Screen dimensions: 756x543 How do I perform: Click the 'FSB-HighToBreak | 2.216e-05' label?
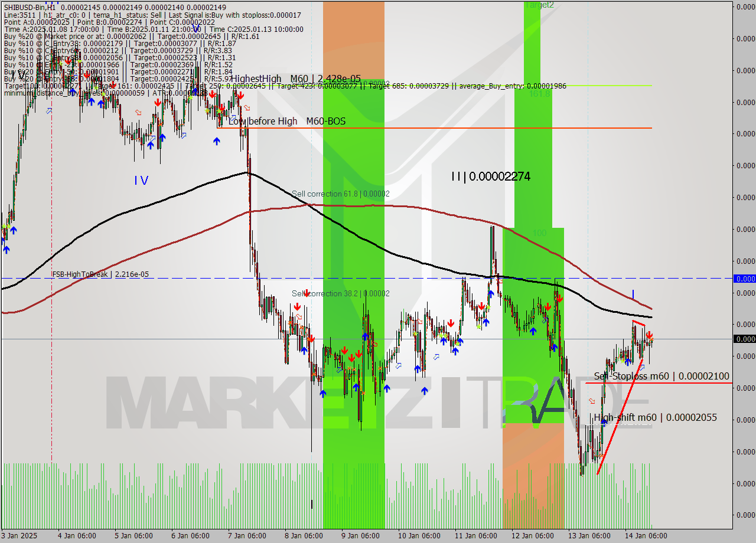pos(100,274)
